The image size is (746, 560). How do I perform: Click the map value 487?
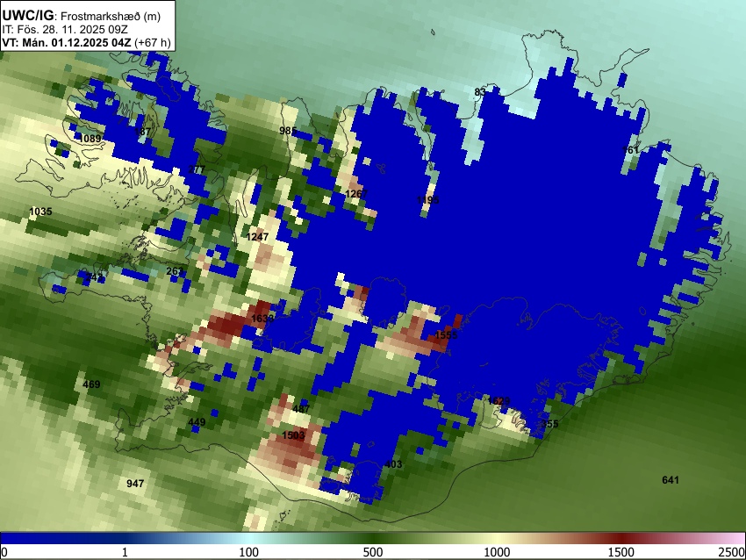pyautogui.click(x=301, y=409)
